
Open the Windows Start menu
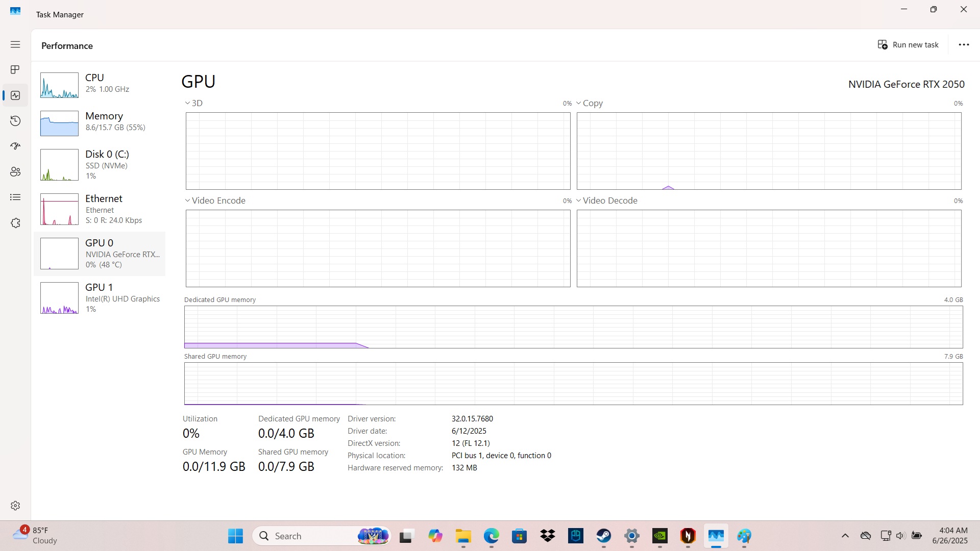click(x=235, y=536)
